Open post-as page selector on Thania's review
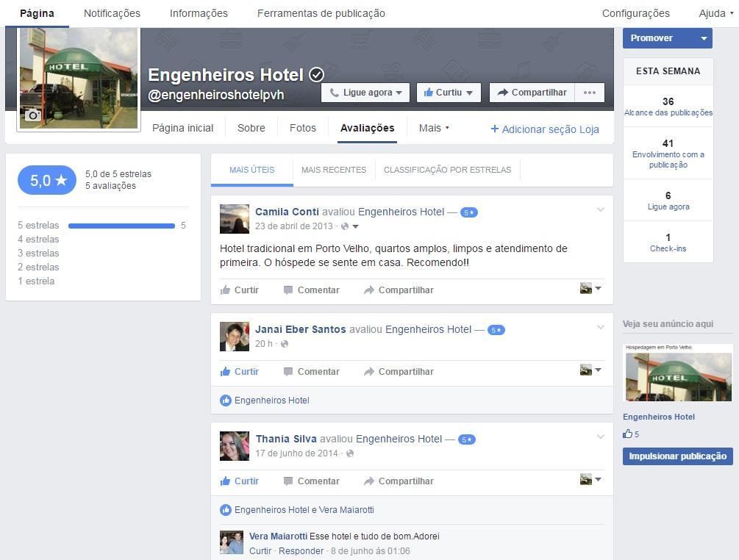The height and width of the screenshot is (560, 739). (x=590, y=479)
